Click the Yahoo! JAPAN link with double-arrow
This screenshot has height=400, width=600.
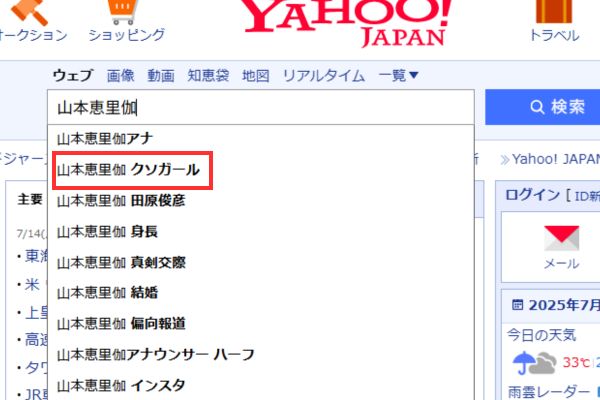[550, 159]
